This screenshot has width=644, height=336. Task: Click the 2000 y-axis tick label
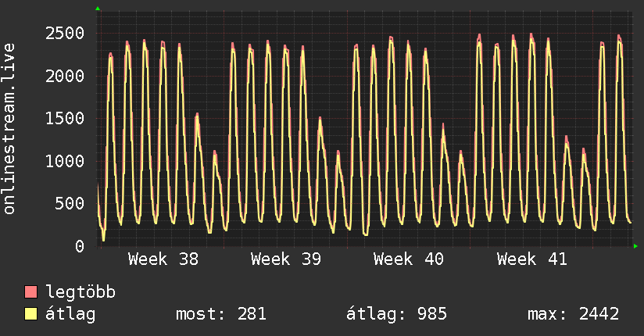click(66, 77)
